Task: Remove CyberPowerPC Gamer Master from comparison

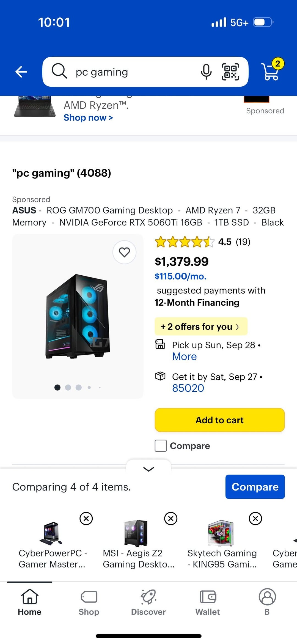Action: tap(86, 519)
